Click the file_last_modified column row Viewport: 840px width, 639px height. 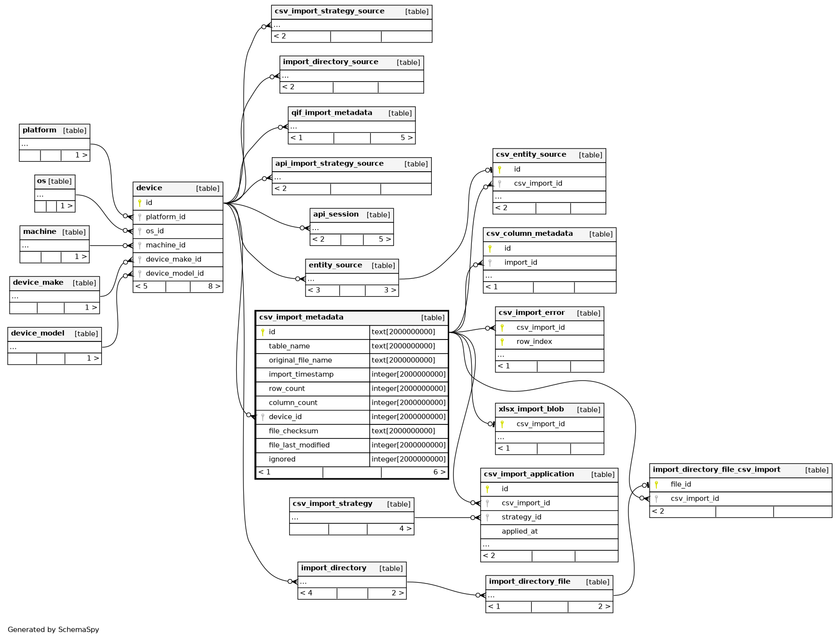pyautogui.click(x=352, y=446)
